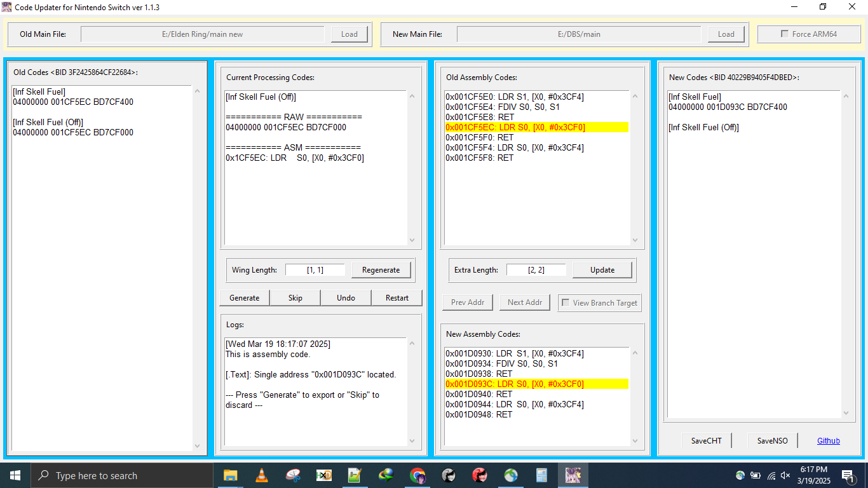Click New Codes scrollbar down arrow

845,413
